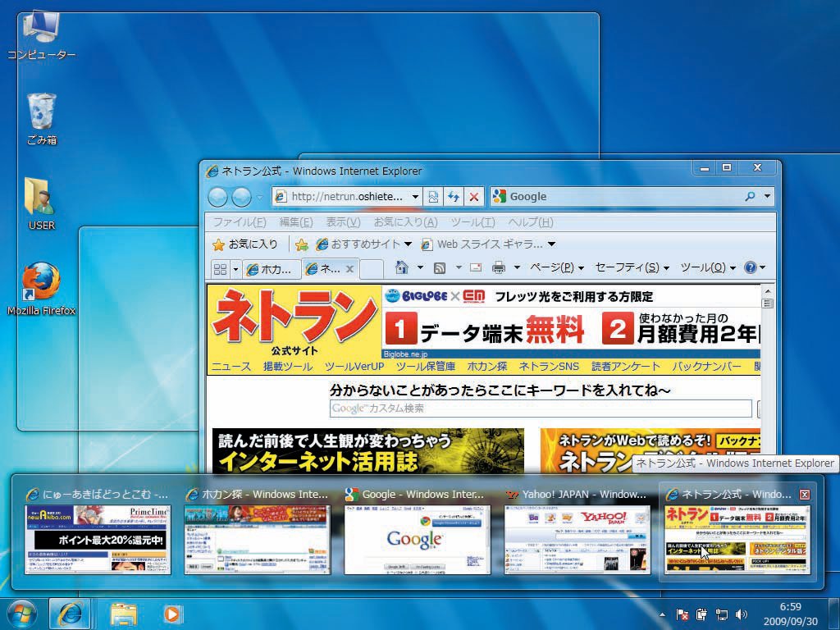Click the 読者アンケート navigation link

coord(625,367)
